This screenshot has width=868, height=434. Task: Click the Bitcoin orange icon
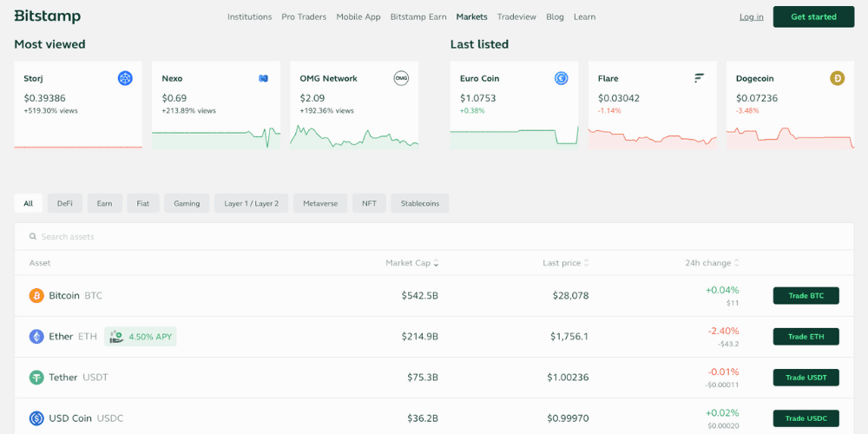(36, 296)
